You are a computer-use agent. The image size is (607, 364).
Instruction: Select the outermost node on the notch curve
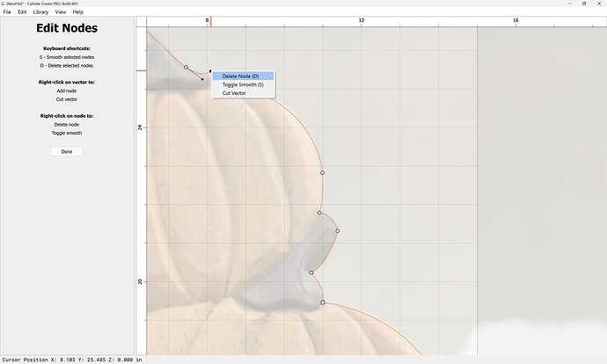coord(338,231)
